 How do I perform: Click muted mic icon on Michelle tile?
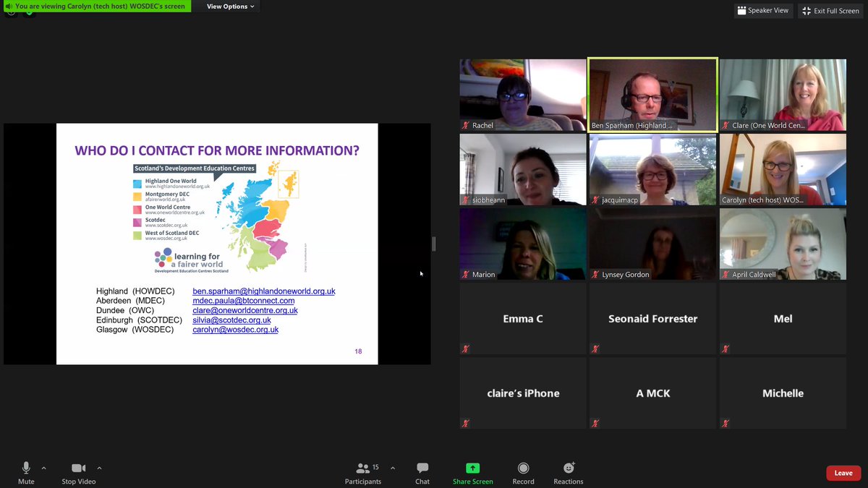point(726,423)
